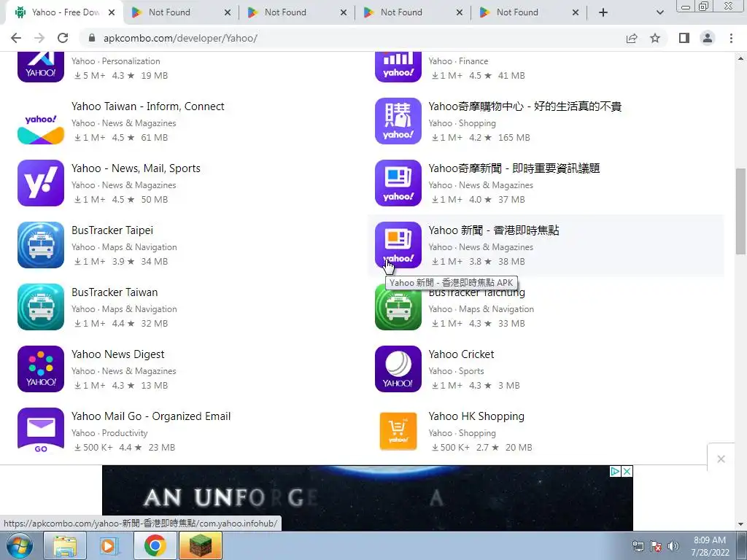
Task: Open the Yahoo News, Mail, Sports icon
Action: click(x=41, y=183)
